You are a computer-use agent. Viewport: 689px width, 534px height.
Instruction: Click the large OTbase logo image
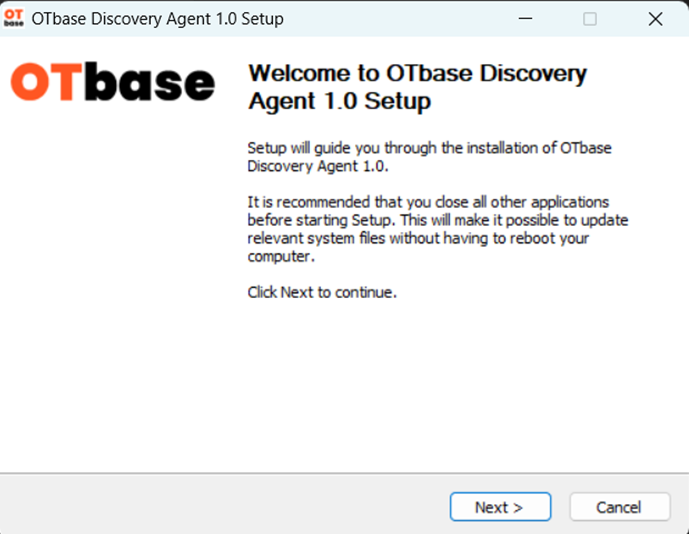[x=113, y=83]
